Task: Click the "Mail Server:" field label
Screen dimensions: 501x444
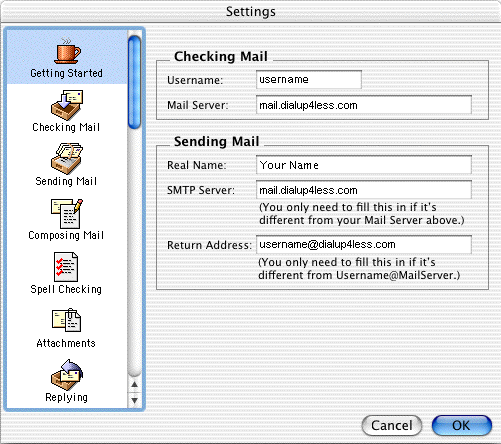Action: click(x=198, y=105)
